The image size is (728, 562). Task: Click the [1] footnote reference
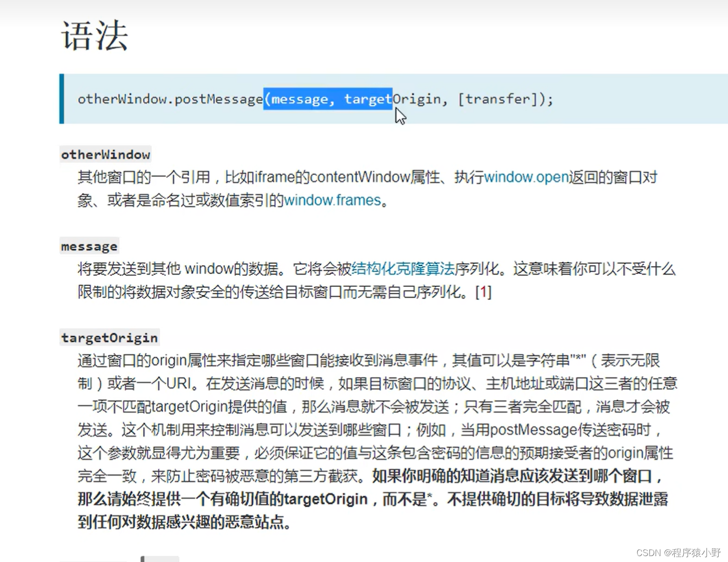(x=483, y=292)
